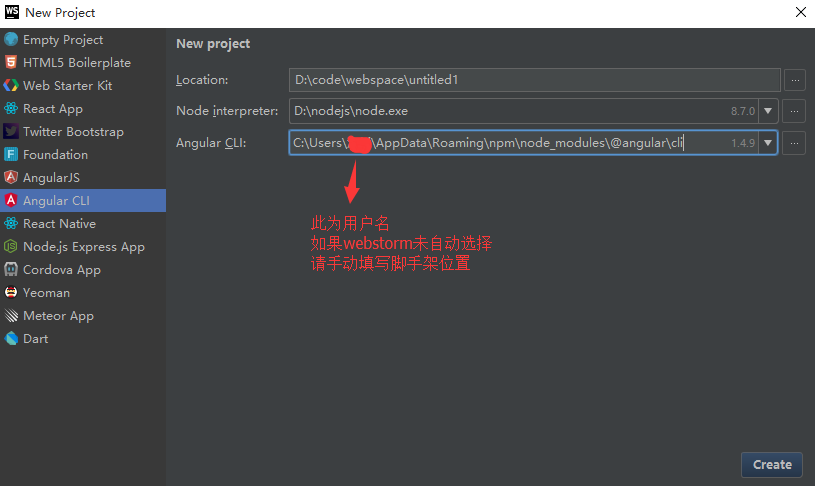Click the Create button

[x=772, y=464]
